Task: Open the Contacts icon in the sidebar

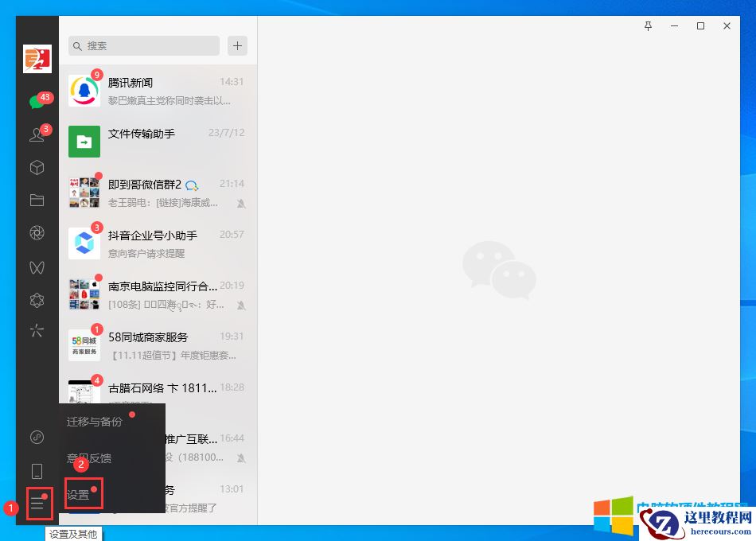Action: tap(37, 134)
